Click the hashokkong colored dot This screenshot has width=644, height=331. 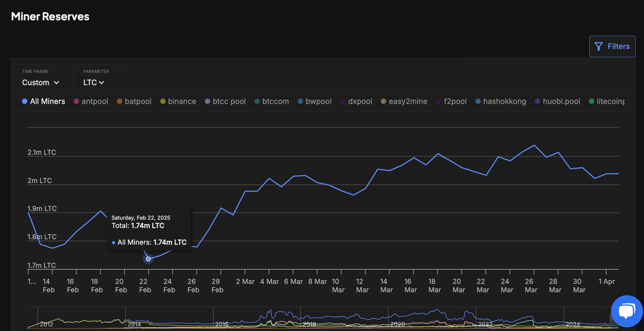477,101
